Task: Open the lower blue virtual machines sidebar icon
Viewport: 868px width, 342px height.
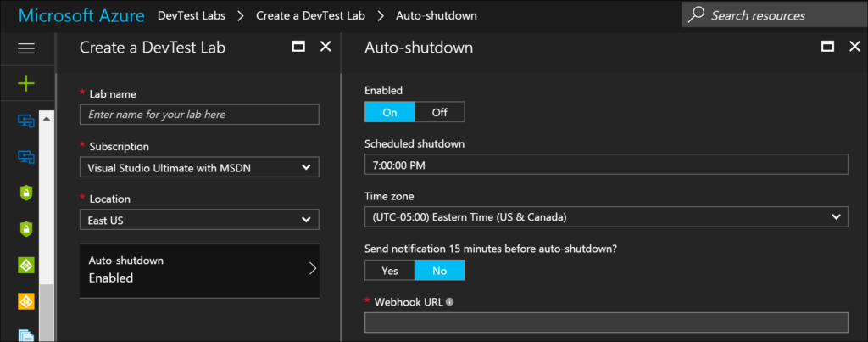Action: (x=26, y=157)
